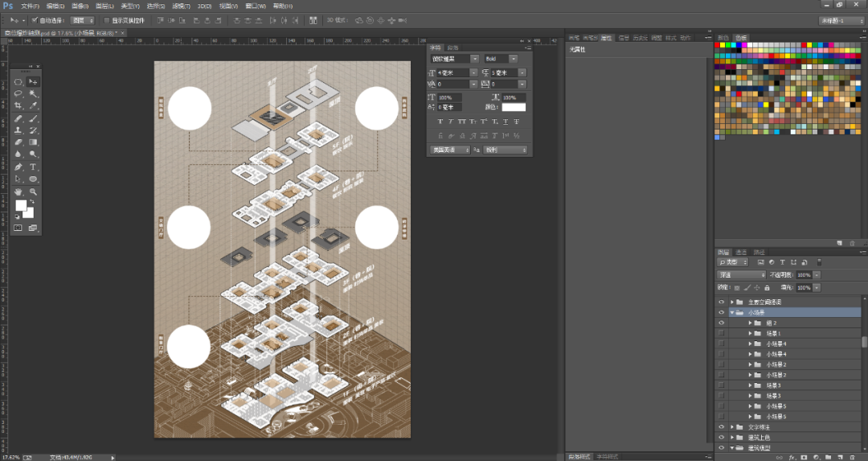Select the Crop tool
Image resolution: width=868 pixels, height=461 pixels.
coord(18,105)
